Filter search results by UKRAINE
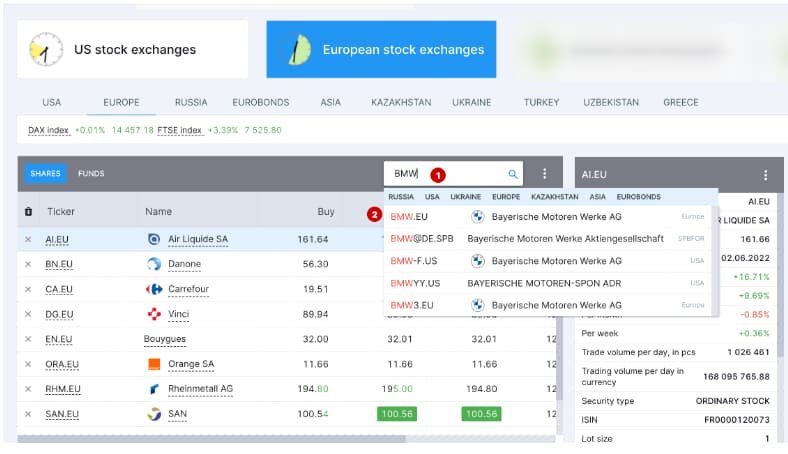Image resolution: width=788 pixels, height=454 pixels. pyautogui.click(x=465, y=197)
